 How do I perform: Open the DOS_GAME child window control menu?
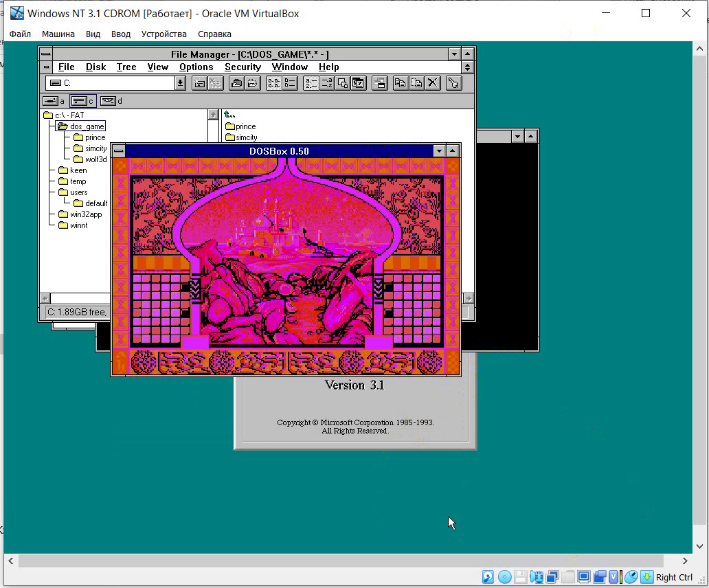pos(46,67)
